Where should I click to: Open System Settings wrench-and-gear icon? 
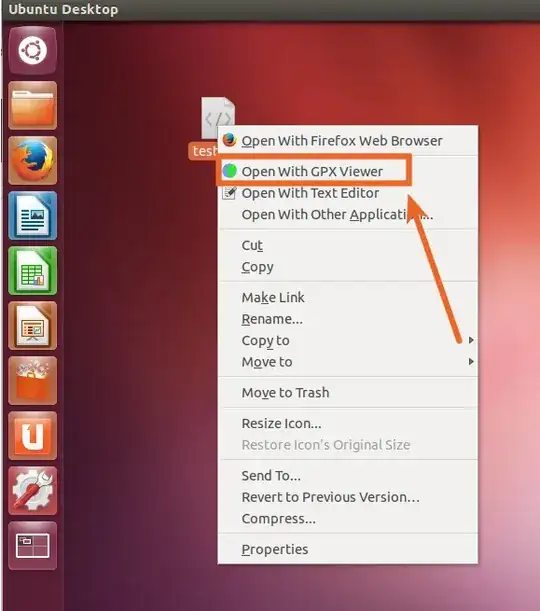pos(33,490)
